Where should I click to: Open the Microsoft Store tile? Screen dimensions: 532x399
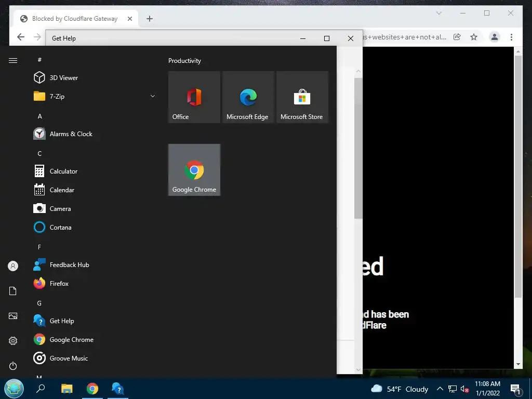click(302, 97)
